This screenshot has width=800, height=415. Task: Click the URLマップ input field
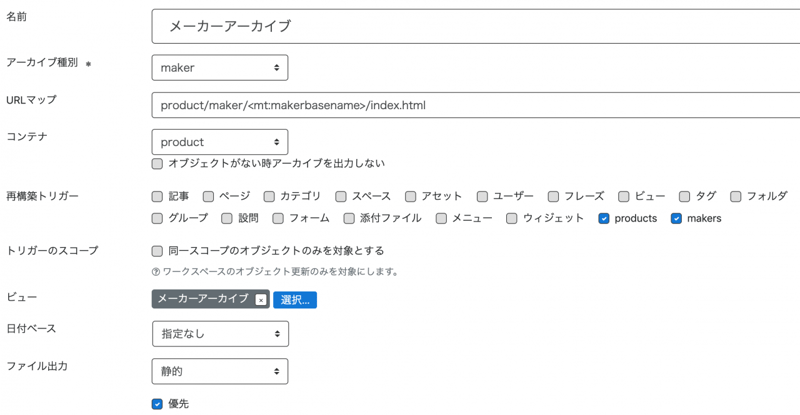pyautogui.click(x=474, y=105)
